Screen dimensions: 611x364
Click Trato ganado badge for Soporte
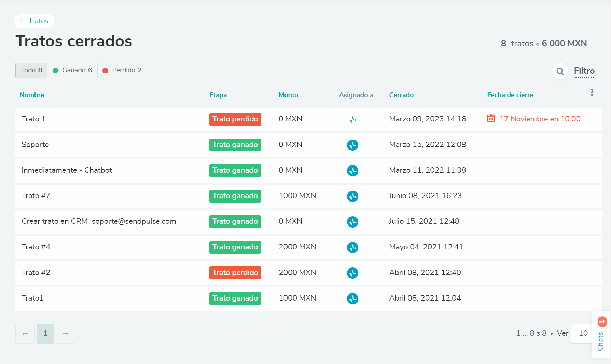(x=235, y=145)
